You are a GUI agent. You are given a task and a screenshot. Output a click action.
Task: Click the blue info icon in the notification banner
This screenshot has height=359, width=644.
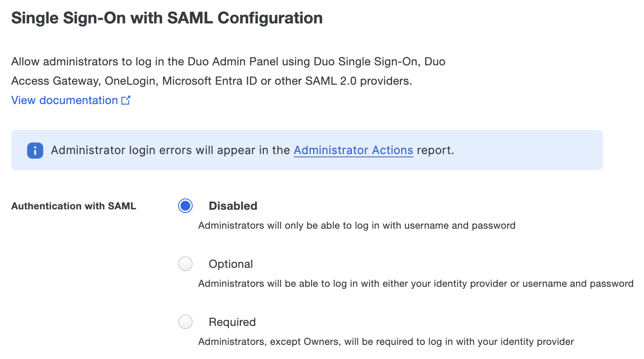pyautogui.click(x=35, y=150)
